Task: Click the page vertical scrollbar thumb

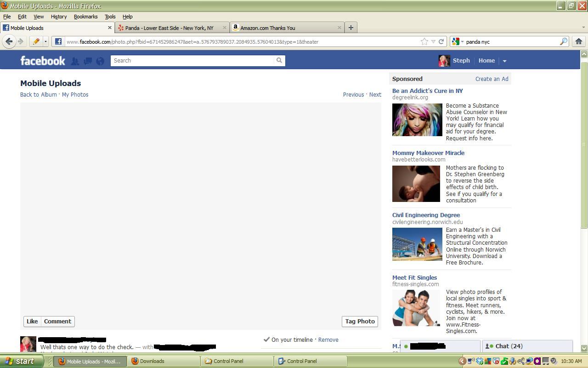Action: [x=584, y=144]
